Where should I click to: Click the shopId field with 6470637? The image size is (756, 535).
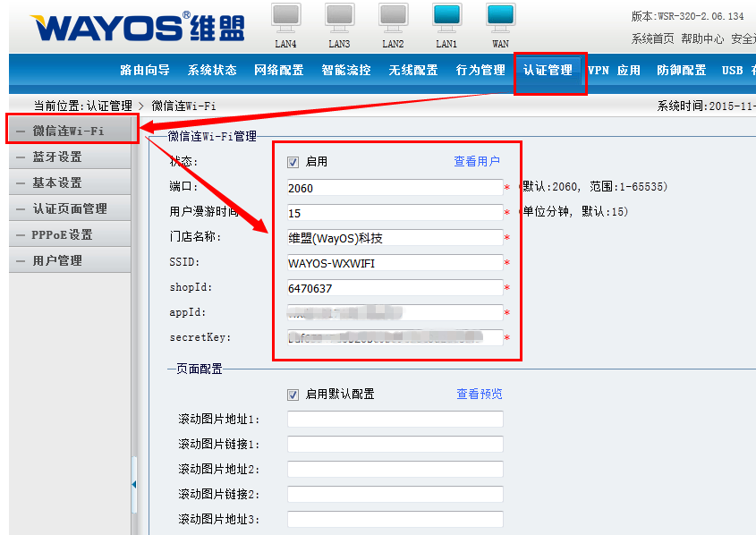coord(395,288)
